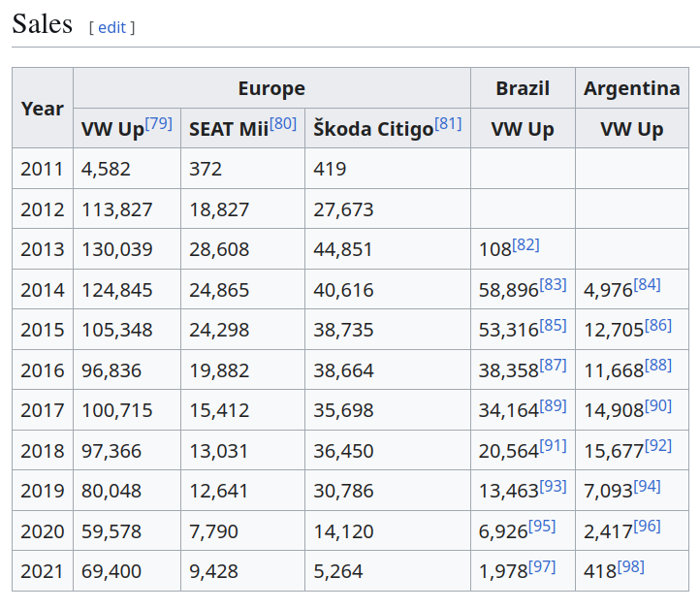Select the 2019 year cell
700x609 pixels.
pyautogui.click(x=43, y=491)
